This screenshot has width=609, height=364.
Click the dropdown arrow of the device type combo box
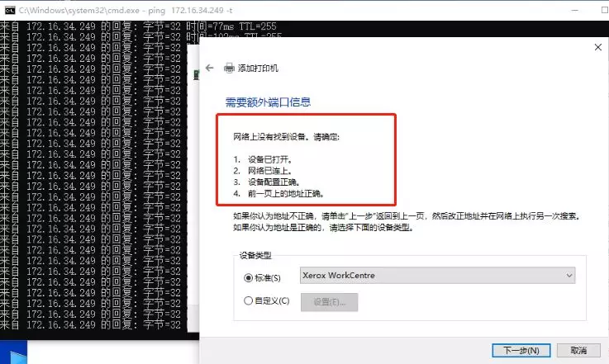pos(569,276)
